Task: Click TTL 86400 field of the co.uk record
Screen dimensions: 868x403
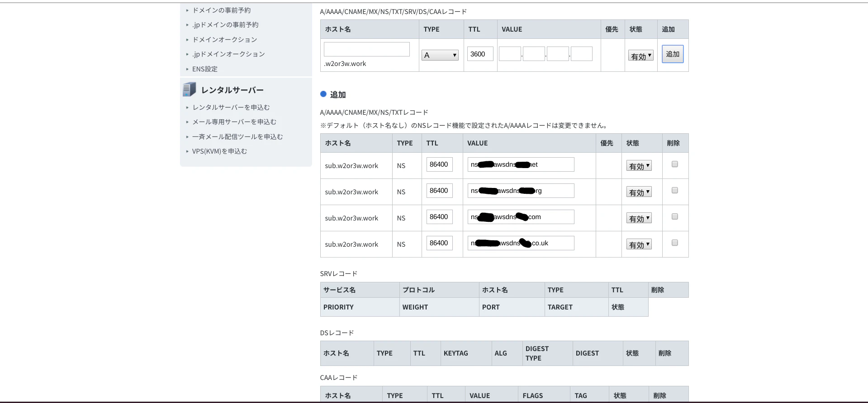Action: [439, 243]
